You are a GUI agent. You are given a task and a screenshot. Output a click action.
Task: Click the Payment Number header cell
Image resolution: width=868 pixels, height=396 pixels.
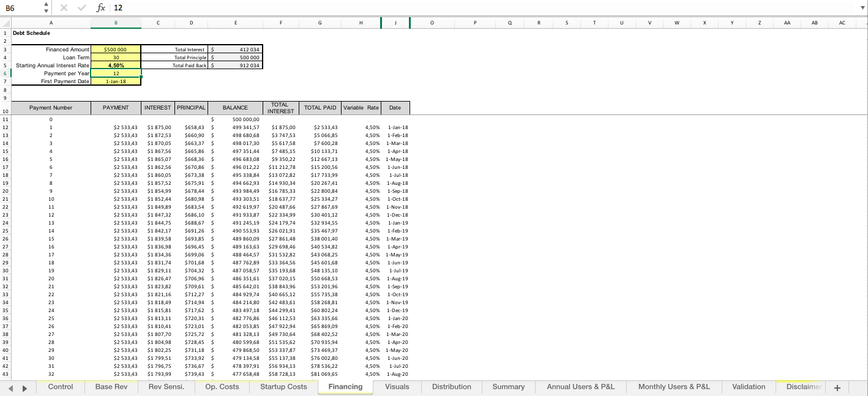[x=51, y=108]
